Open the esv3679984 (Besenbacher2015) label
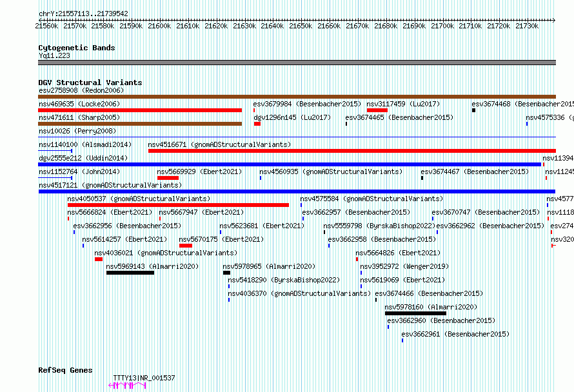Image resolution: width=574 pixels, height=392 pixels. (307, 104)
